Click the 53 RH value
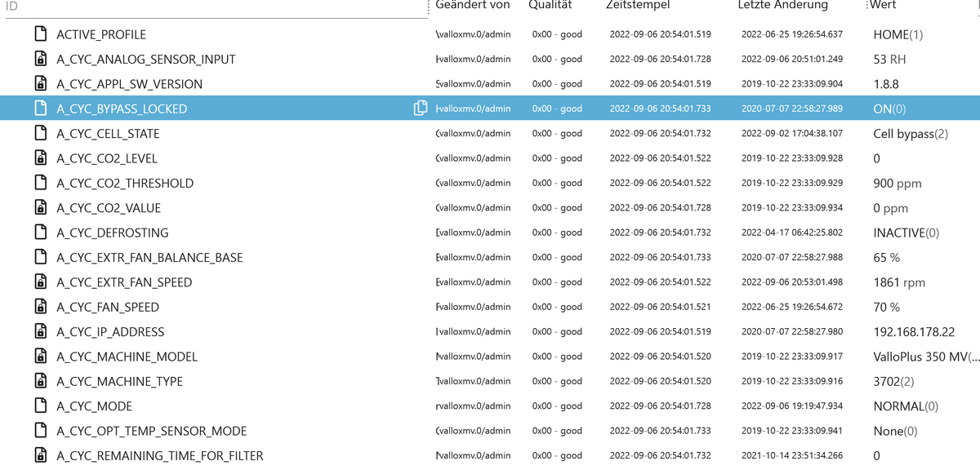The image size is (980, 470). coord(889,60)
